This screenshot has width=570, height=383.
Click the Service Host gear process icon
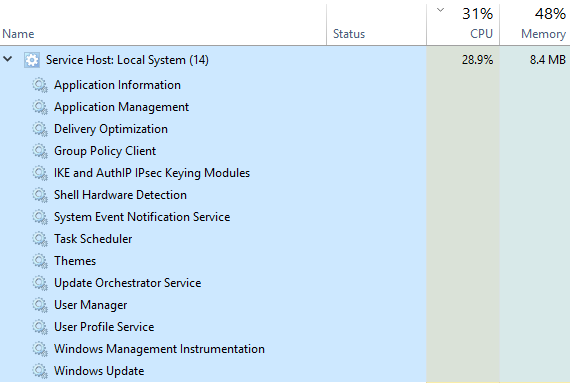[x=32, y=60]
